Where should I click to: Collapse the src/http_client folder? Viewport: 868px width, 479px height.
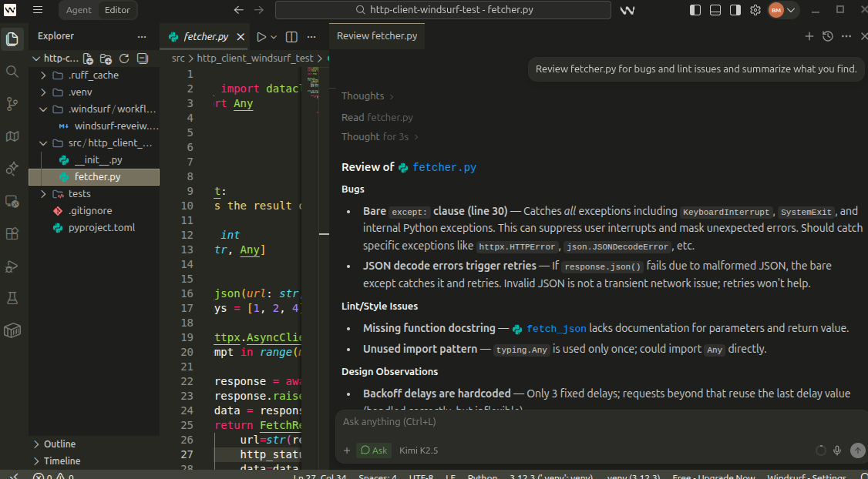(x=94, y=142)
